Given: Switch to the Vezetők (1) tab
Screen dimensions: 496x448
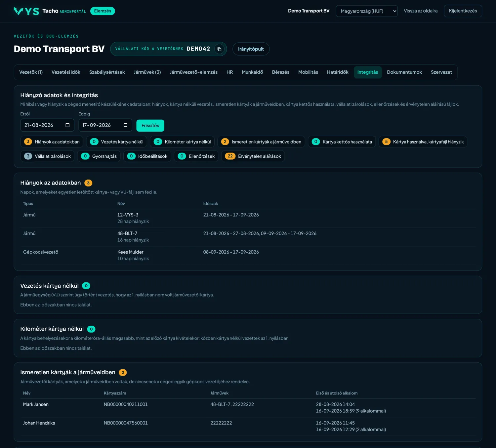Looking at the screenshot, I should [31, 72].
